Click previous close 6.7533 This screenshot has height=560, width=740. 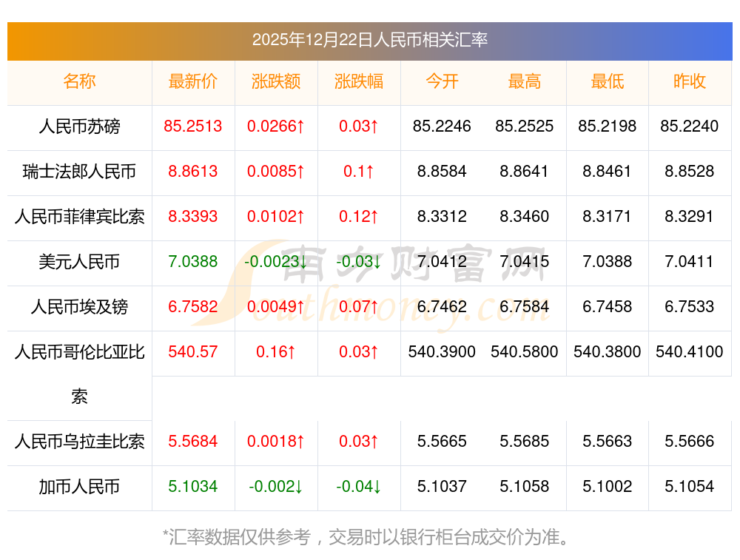coord(690,306)
